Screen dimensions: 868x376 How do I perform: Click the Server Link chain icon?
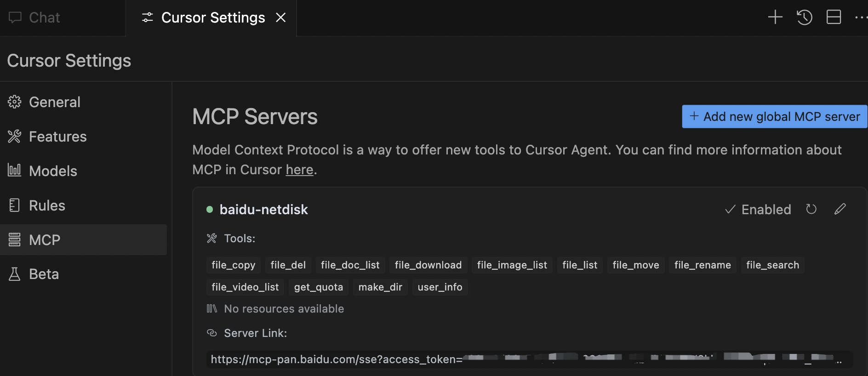(211, 333)
